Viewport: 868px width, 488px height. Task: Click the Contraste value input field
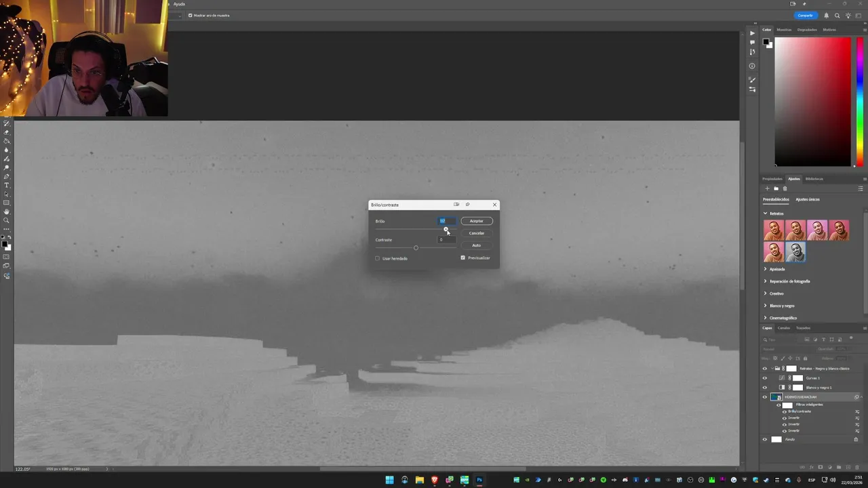[446, 239]
